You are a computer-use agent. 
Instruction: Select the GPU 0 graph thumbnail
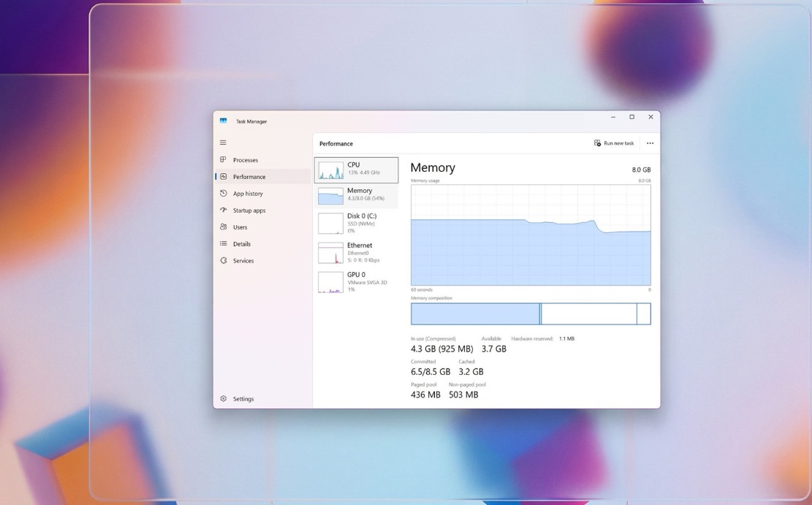pyautogui.click(x=330, y=282)
